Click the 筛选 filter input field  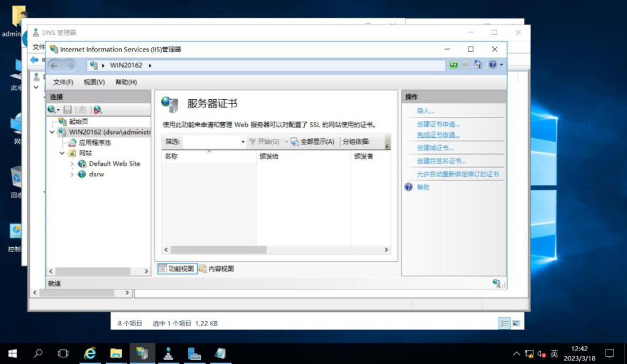[x=211, y=141]
